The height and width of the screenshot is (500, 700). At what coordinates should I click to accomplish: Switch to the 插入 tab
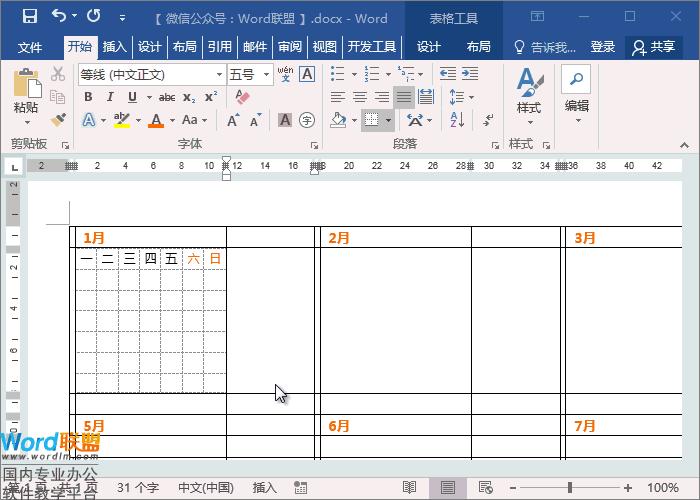[115, 46]
